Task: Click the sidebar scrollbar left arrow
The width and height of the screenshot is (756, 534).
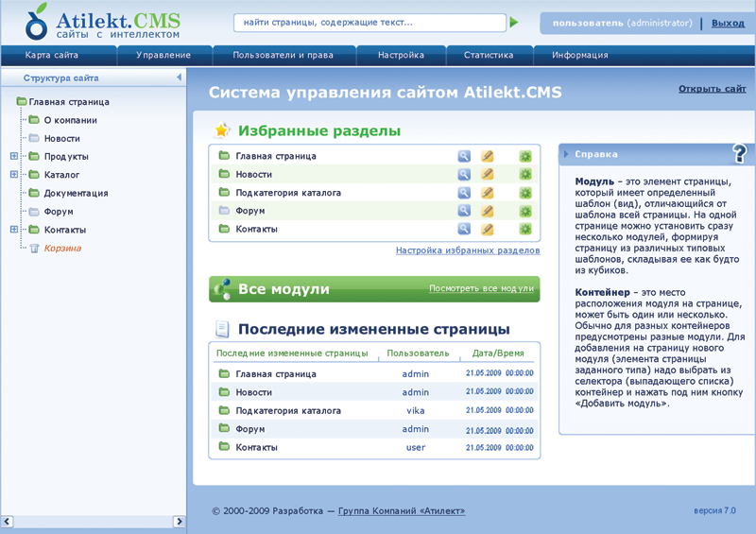Action: [x=7, y=522]
